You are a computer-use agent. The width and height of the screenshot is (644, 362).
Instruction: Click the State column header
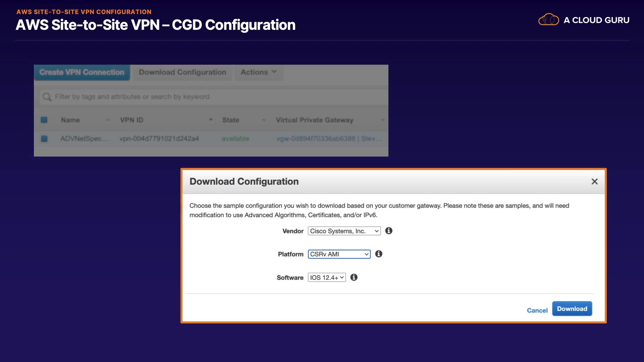[x=231, y=120]
